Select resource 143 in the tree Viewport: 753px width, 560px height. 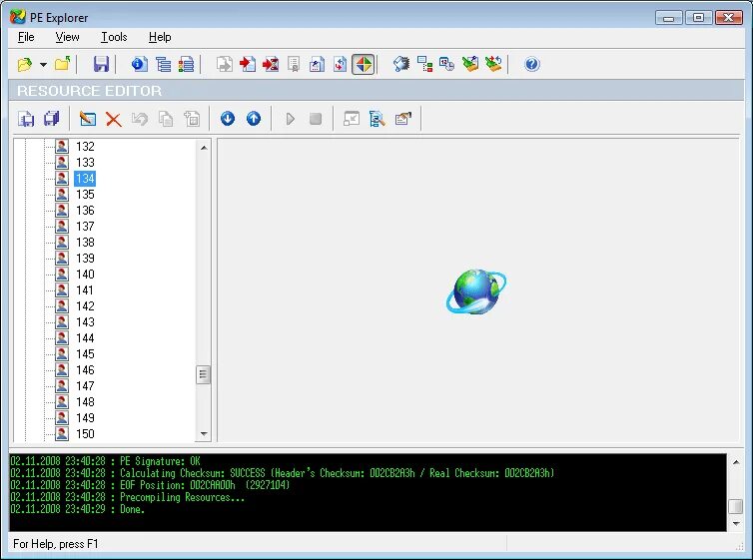click(x=85, y=322)
